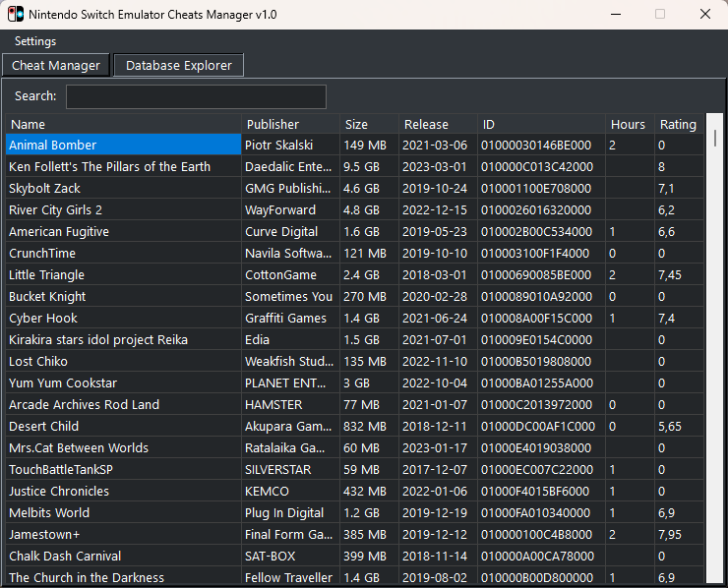
Task: Click size cell 77 MB
Action: point(369,405)
